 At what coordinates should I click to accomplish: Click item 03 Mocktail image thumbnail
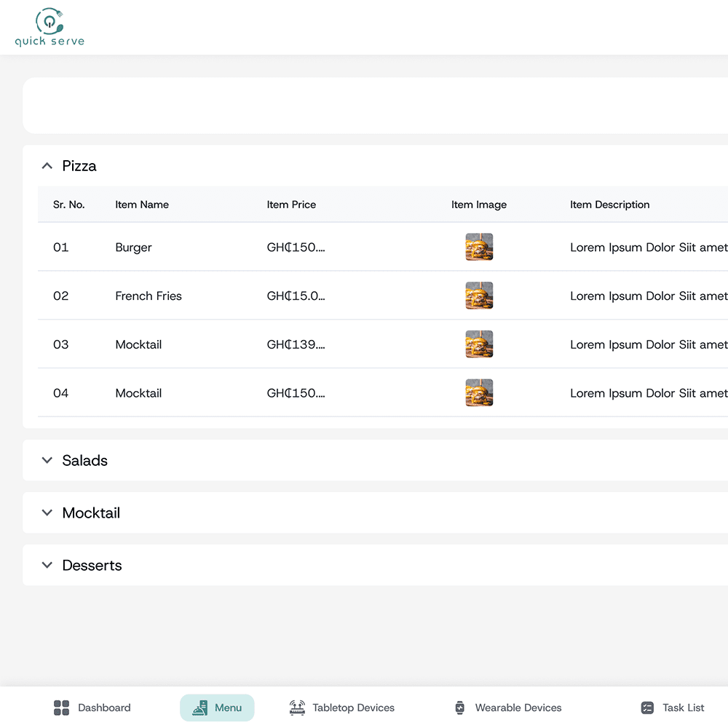[479, 344]
